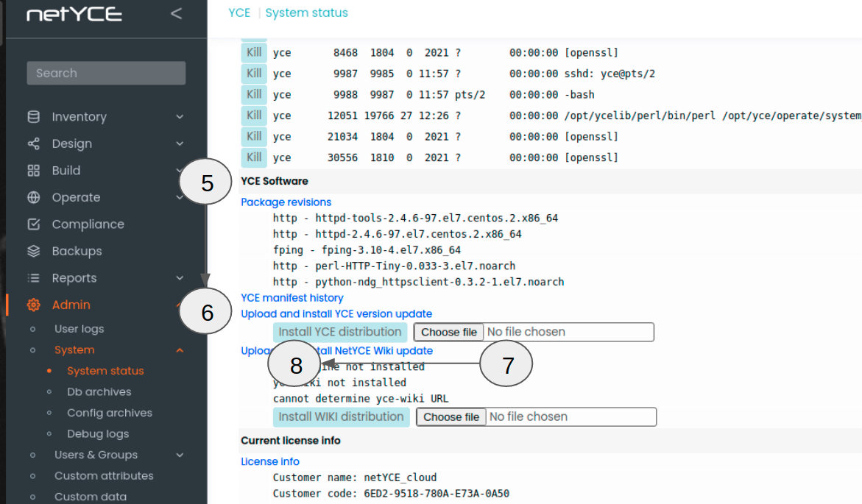Open Users & Groups
Image resolution: width=862 pixels, height=504 pixels.
point(96,455)
